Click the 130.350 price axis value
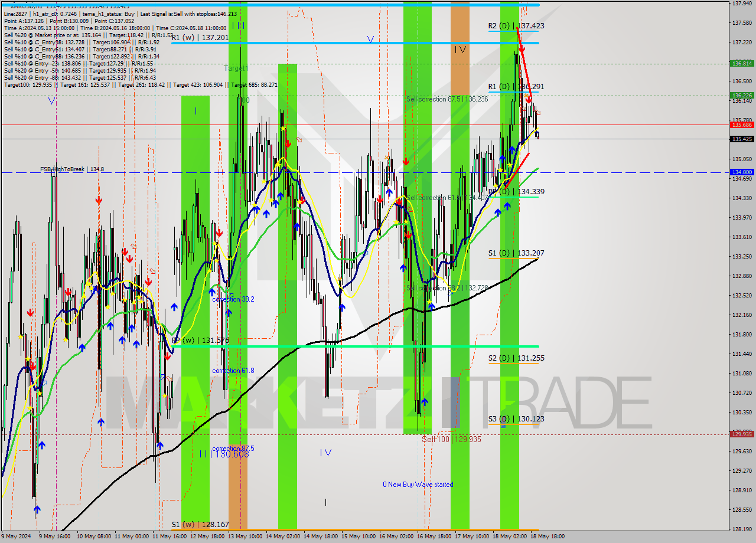The width and height of the screenshot is (756, 543). 742,413
